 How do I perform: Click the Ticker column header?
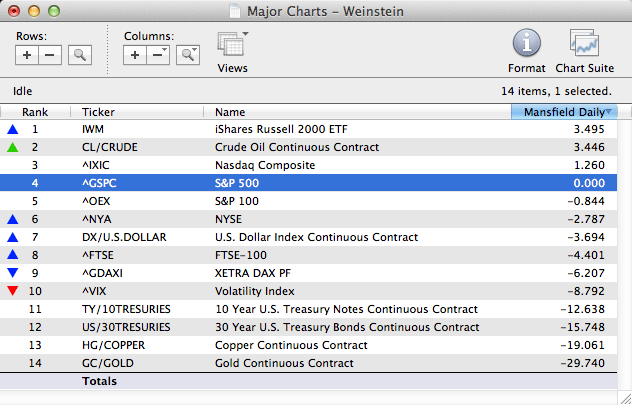tap(140, 112)
